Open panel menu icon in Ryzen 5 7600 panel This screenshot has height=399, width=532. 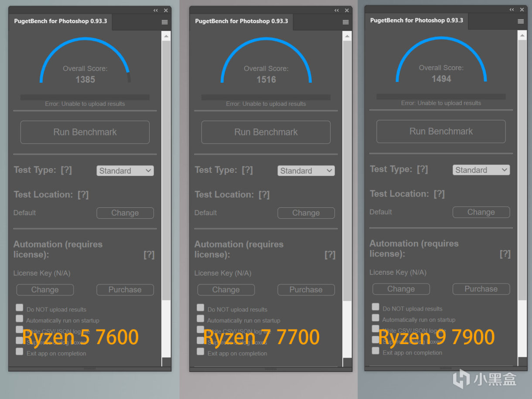(x=165, y=22)
